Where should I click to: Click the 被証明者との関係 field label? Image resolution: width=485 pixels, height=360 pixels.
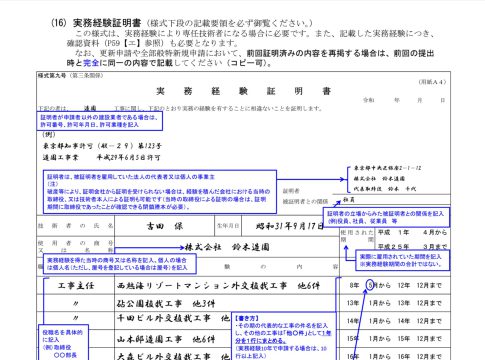(x=305, y=201)
